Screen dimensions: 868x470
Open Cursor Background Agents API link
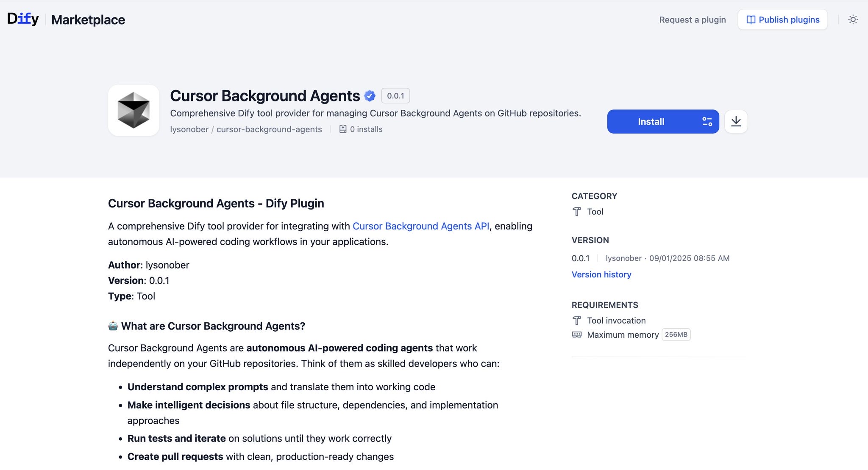pyautogui.click(x=421, y=226)
